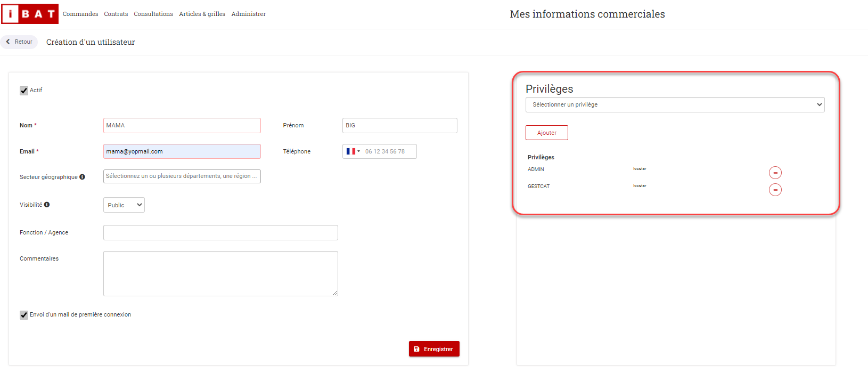Remove the GESTCAT privilege with minus icon
Image resolution: width=868 pixels, height=381 pixels.
(775, 190)
